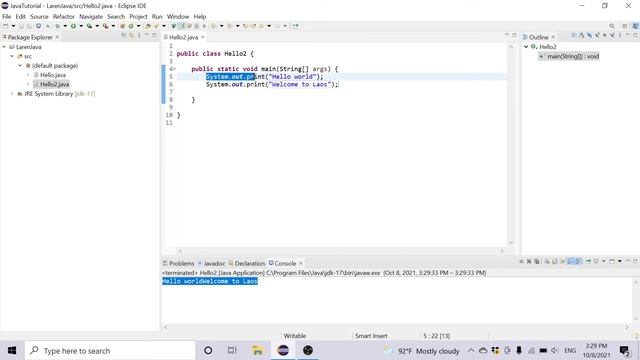Click the Open Type icon in toolbar
This screenshot has width=640, height=360.
[x=147, y=26]
